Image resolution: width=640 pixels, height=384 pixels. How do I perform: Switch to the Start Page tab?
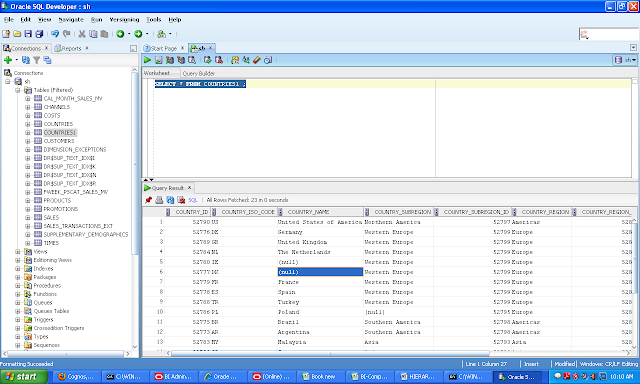[x=164, y=48]
